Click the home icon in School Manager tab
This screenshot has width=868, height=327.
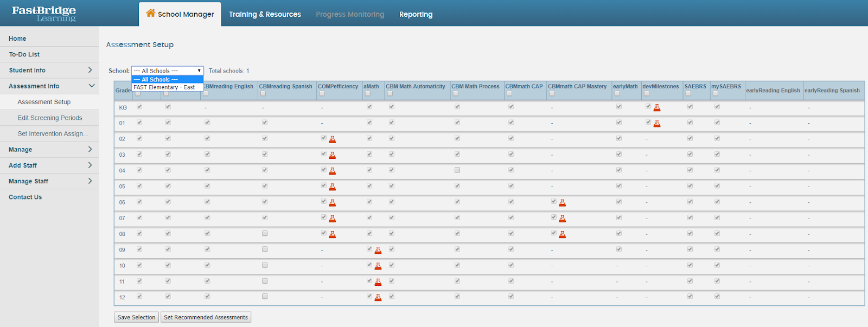[151, 13]
